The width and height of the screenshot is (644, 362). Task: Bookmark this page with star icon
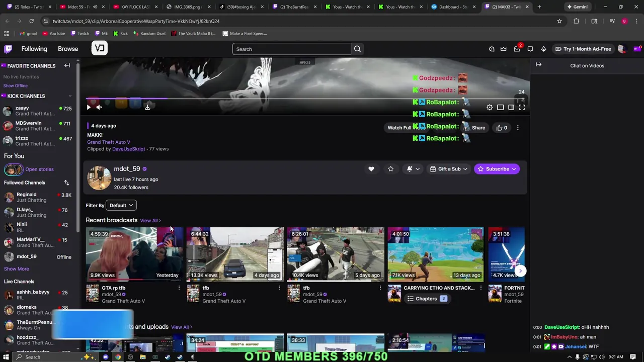(559, 21)
